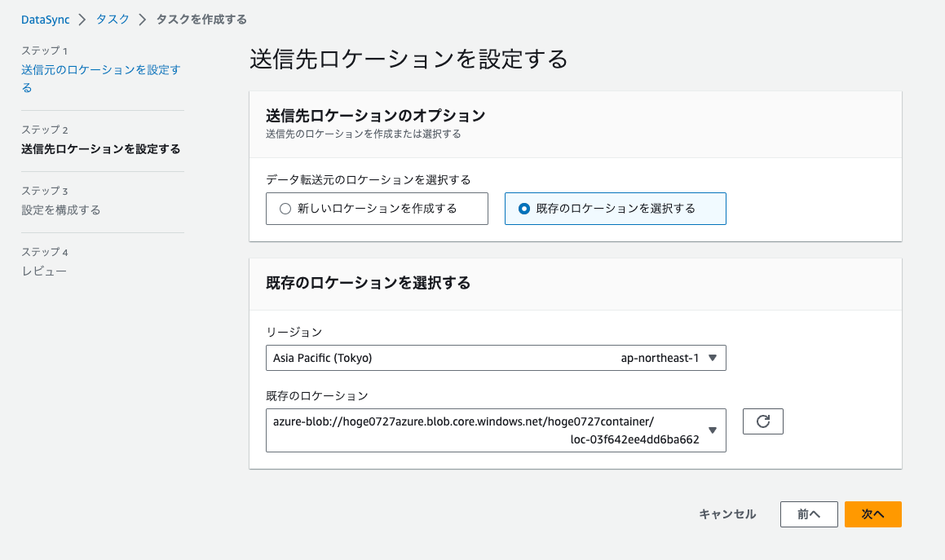The image size is (945, 560).
Task: Navigate to タスク via breadcrumb
Action: 112,18
